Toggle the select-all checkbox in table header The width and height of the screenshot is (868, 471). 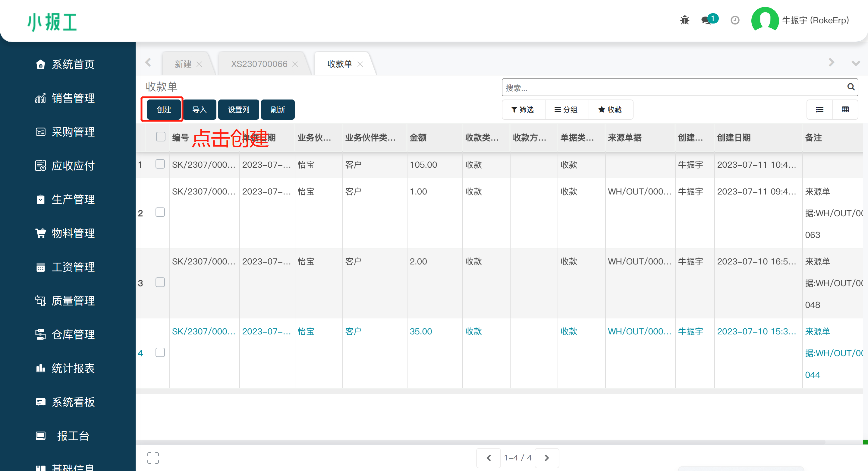(161, 137)
